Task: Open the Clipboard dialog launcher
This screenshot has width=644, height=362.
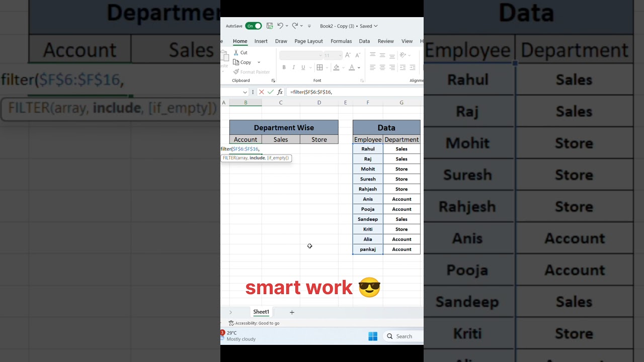Action: [x=273, y=80]
